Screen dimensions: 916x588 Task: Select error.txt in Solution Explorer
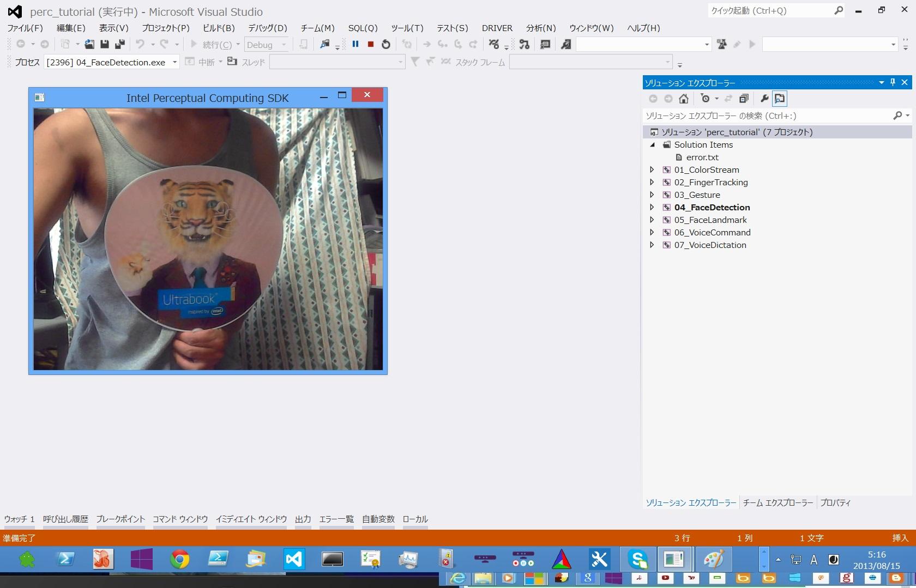click(702, 157)
